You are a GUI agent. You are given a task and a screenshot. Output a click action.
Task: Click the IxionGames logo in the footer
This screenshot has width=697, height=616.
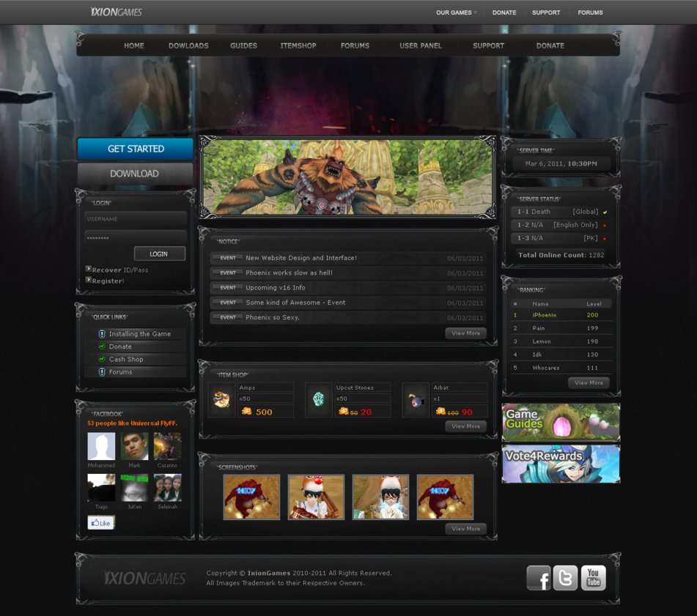(x=144, y=578)
